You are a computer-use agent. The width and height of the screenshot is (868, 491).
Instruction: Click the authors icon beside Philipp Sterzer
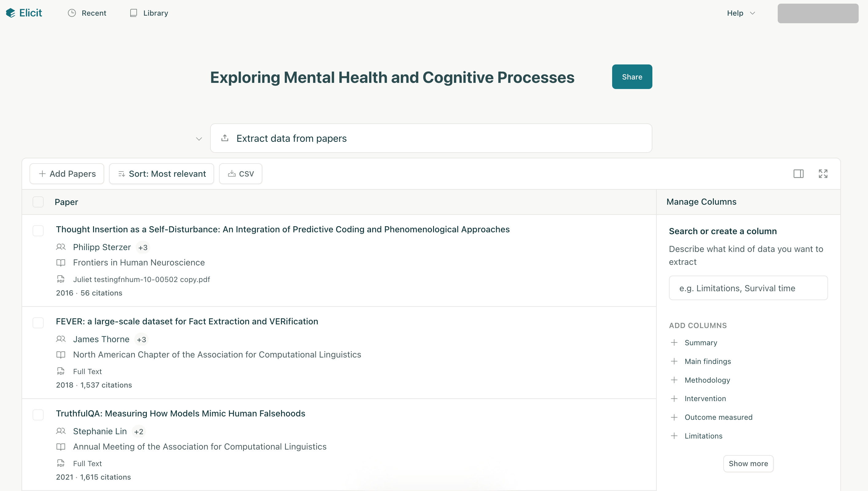[x=61, y=247]
